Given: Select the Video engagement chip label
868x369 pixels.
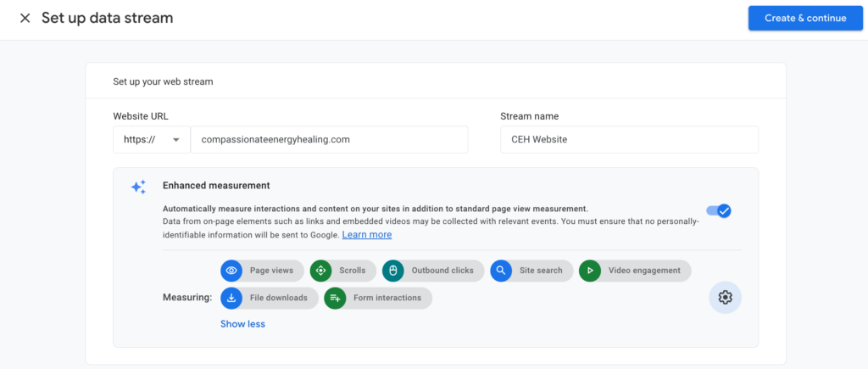Looking at the screenshot, I should click(644, 271).
